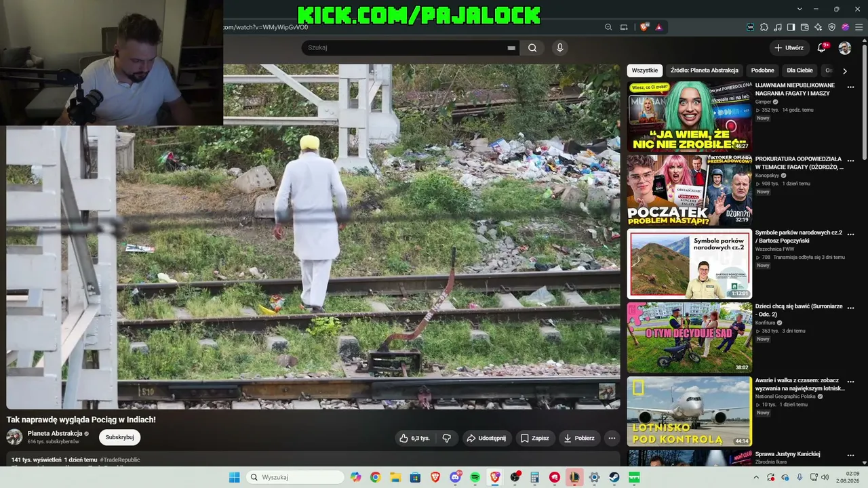
Task: Show hidden system tray icons
Action: tap(756, 477)
